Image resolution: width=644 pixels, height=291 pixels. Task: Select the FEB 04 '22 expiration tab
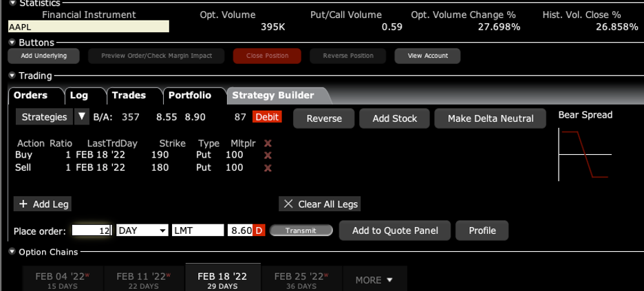pos(63,280)
